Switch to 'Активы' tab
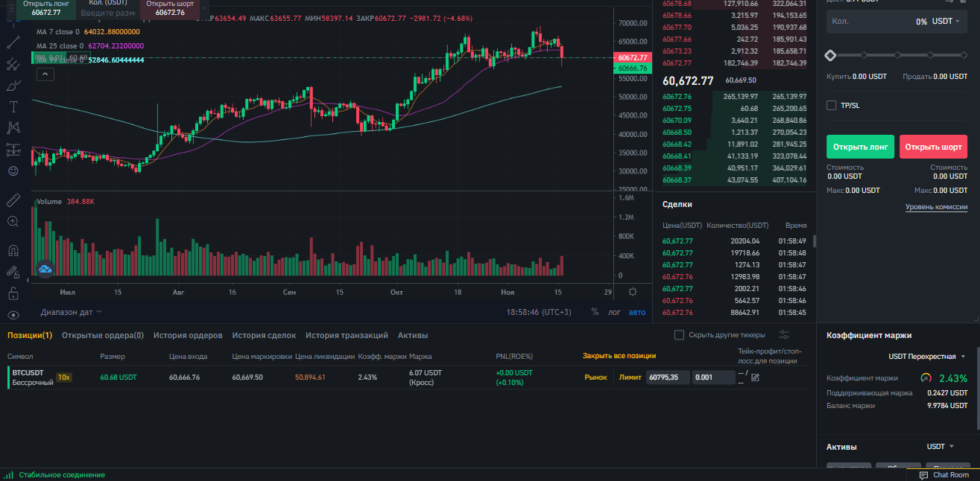Screen dimensions: 980x481 (x=413, y=335)
